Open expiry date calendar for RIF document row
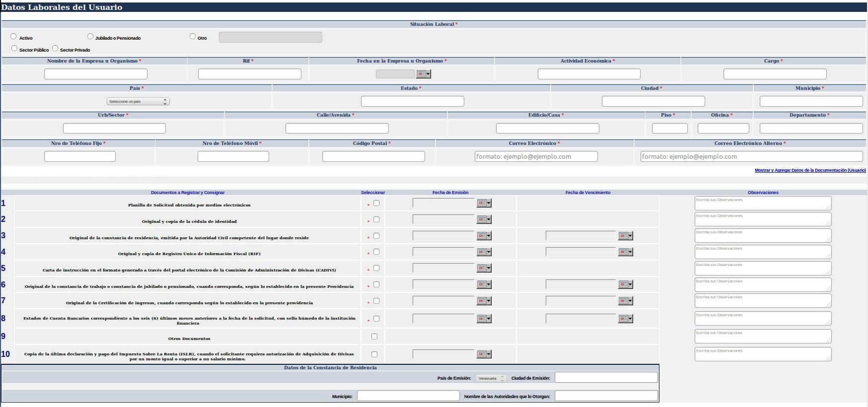The height and width of the screenshot is (407, 868). click(626, 252)
